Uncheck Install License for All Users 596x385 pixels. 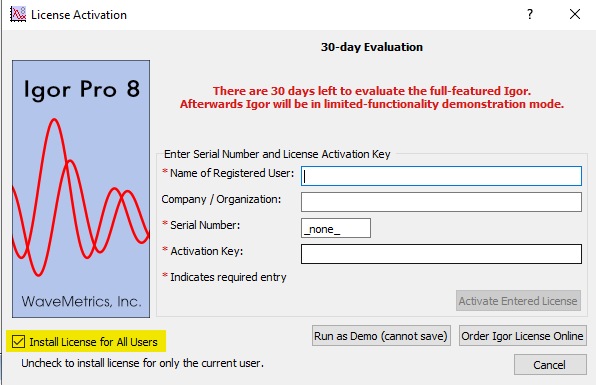point(18,342)
